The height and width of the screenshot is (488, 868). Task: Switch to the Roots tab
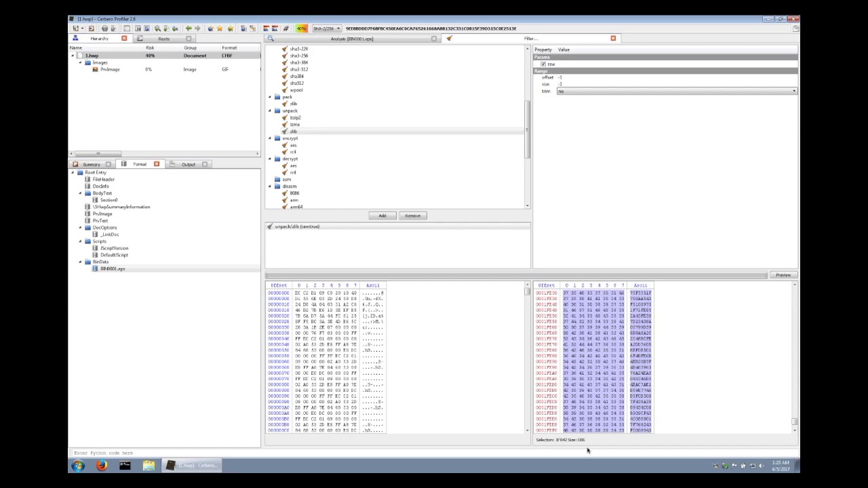point(163,39)
